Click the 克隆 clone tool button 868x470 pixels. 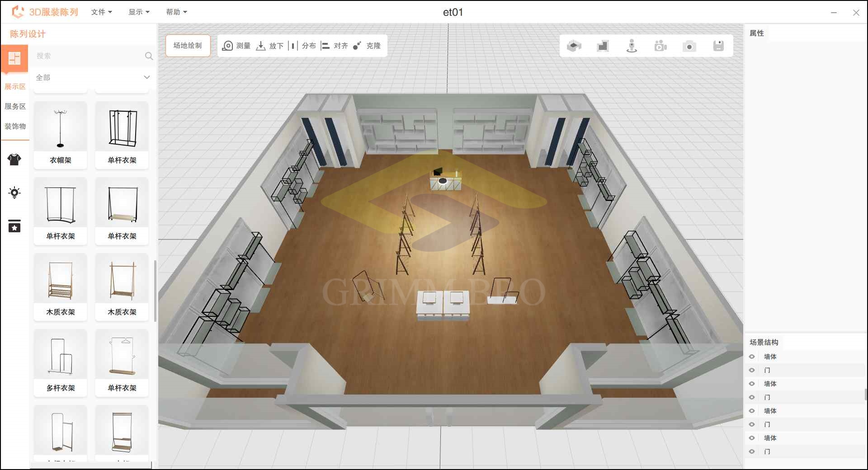[x=367, y=46]
